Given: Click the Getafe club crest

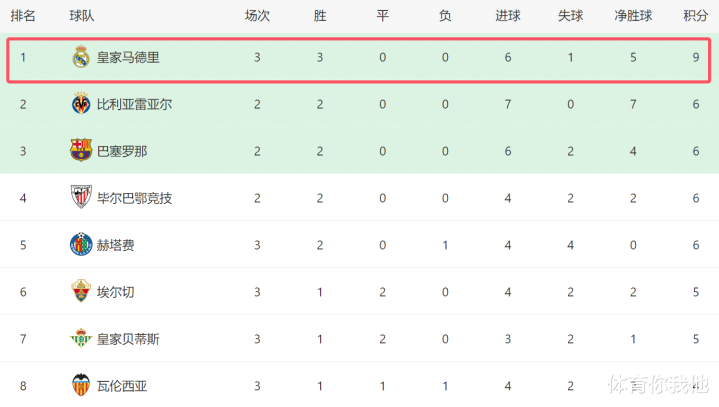Looking at the screenshot, I should pos(81,244).
